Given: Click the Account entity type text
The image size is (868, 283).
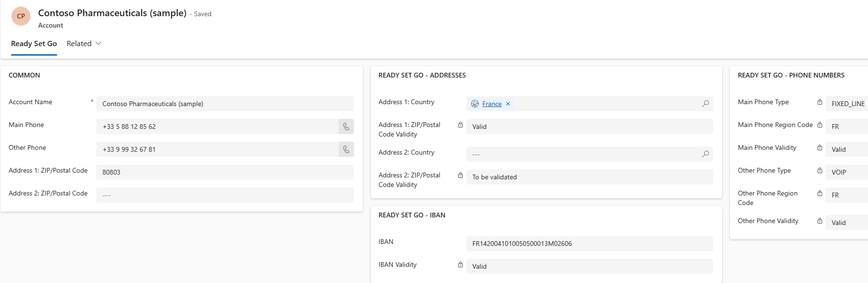Looking at the screenshot, I should (x=50, y=25).
